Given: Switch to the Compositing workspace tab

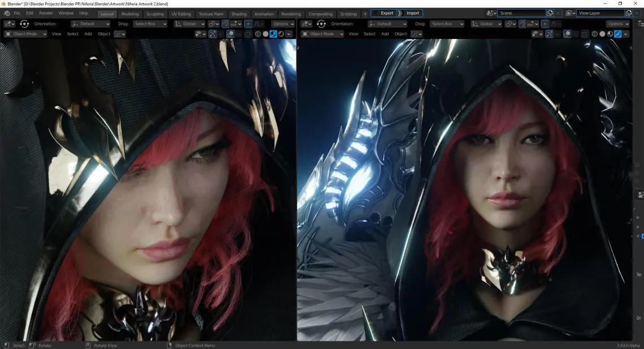Looking at the screenshot, I should tap(320, 14).
